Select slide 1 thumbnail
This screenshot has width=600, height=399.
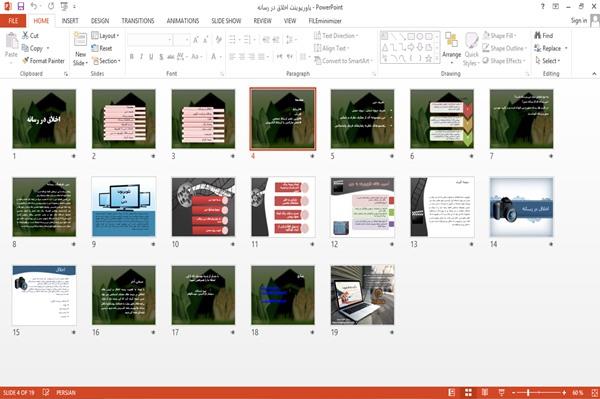(44, 119)
